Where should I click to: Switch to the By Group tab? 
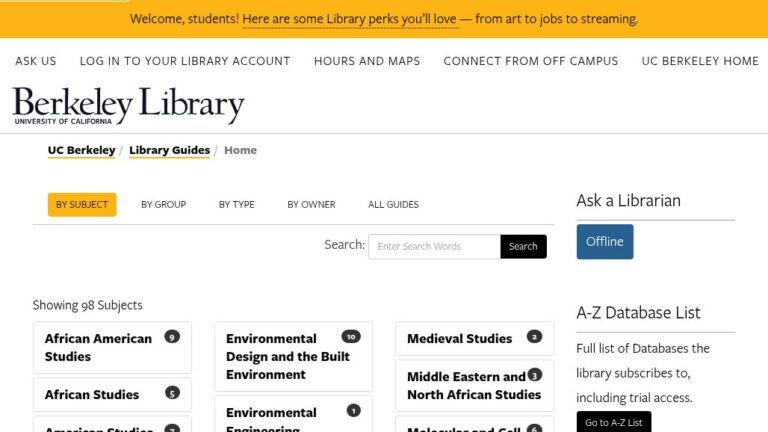[x=164, y=205]
